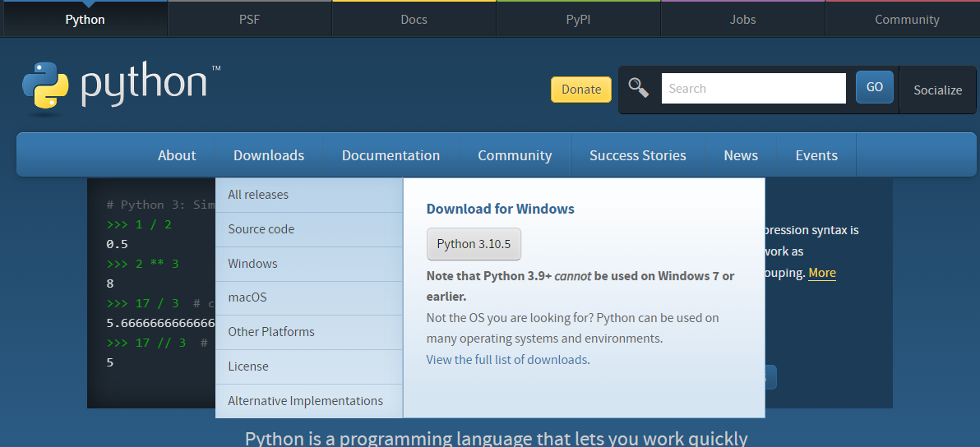Open License in Downloads submenu
The width and height of the screenshot is (980, 447).
tap(309, 366)
